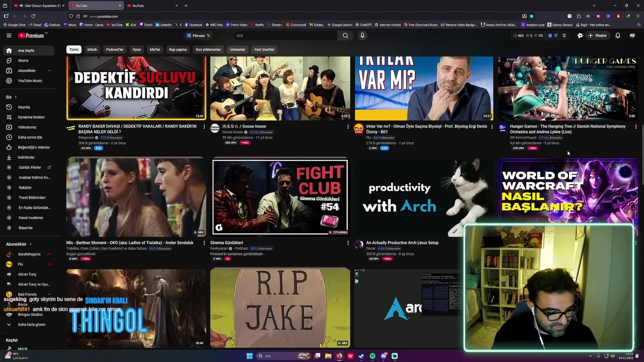Open Kanal İnceleme sidebar item
This screenshot has height=362, width=644.
28,218
